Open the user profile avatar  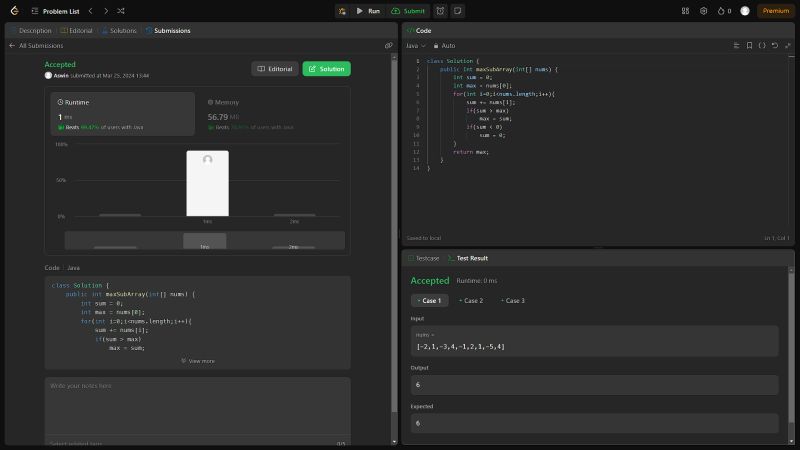pos(745,11)
